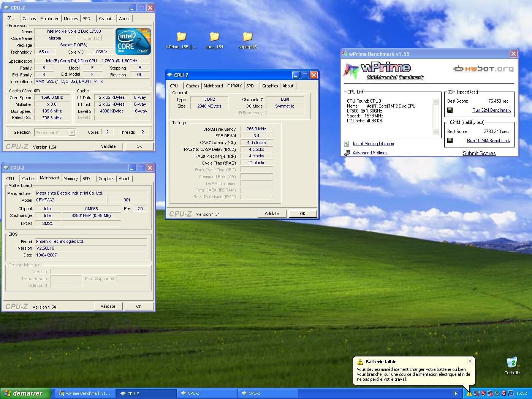Click the motherboard Model CFY7W-2 field
This screenshot has width=532, height=399.
coord(70,200)
